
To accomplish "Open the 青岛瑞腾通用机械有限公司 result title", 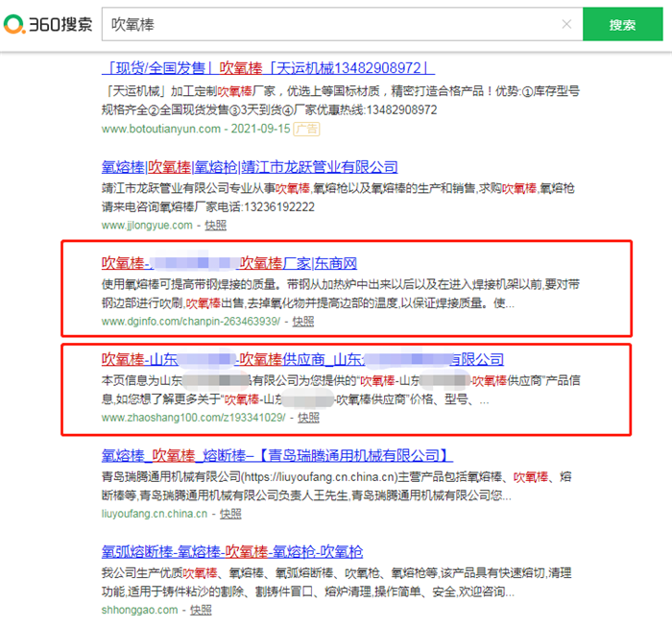I will tap(277, 455).
